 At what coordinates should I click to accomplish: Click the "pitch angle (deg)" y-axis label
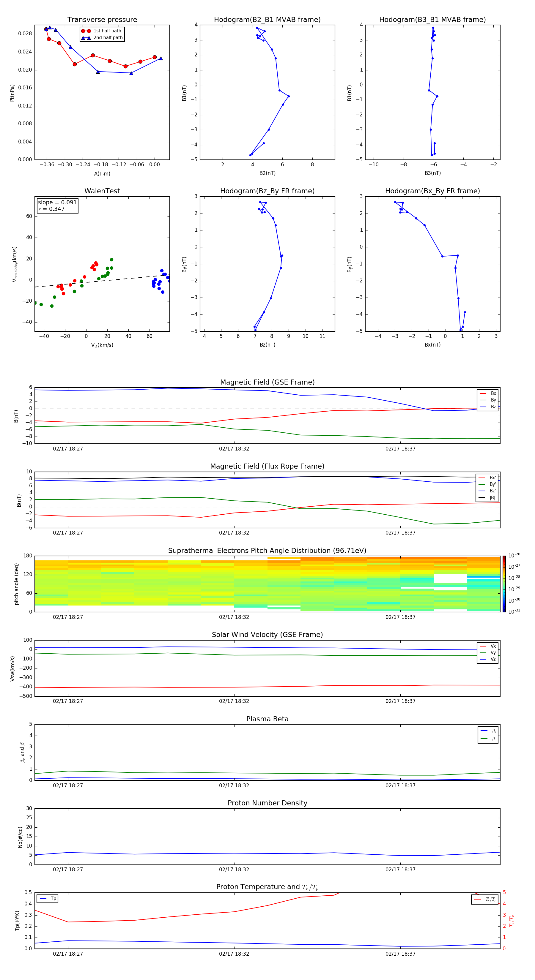click(16, 584)
